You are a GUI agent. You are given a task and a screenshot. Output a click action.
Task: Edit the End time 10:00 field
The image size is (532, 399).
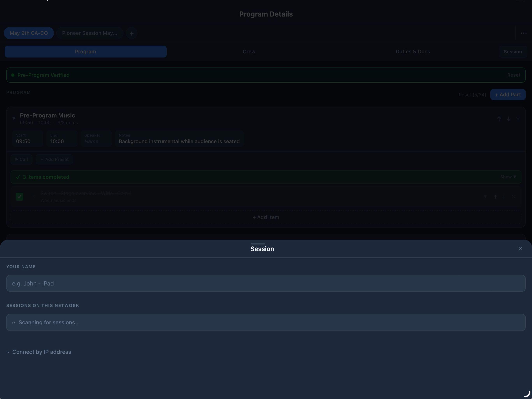click(62, 139)
